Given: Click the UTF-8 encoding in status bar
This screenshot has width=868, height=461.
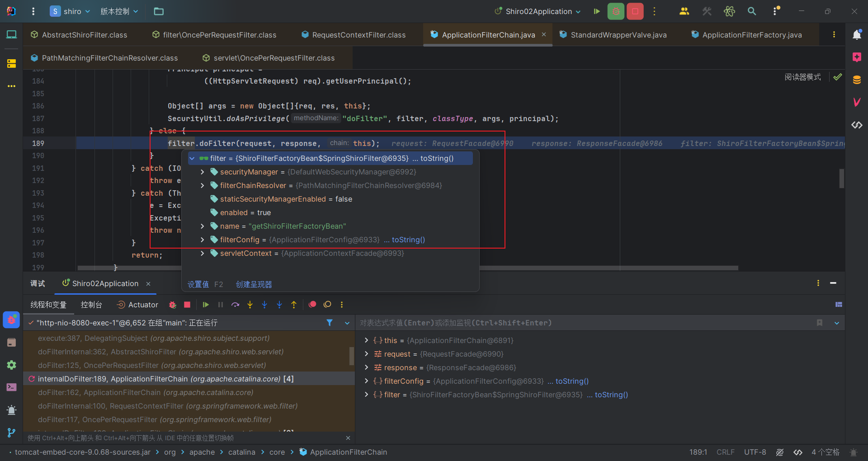Looking at the screenshot, I should click(x=755, y=452).
